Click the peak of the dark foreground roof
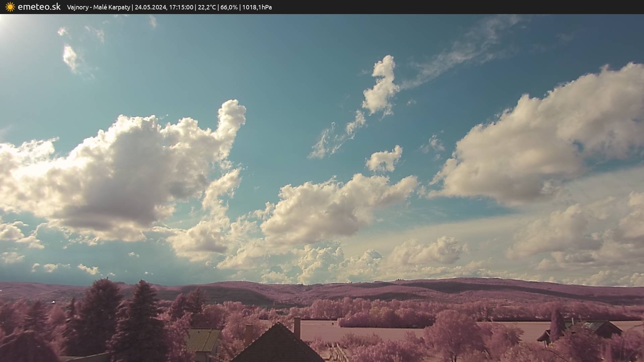The height and width of the screenshot is (362, 644). coord(278,324)
